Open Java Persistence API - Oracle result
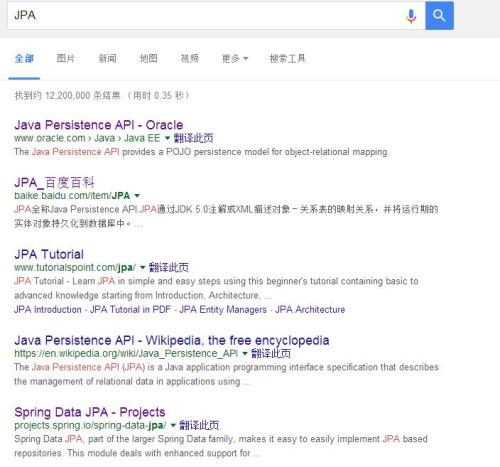 click(99, 125)
